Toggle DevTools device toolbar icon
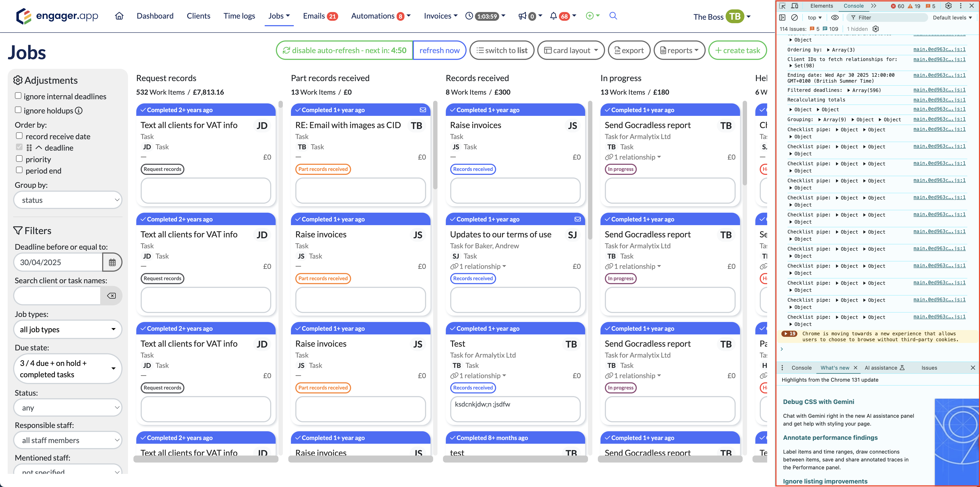 795,6
